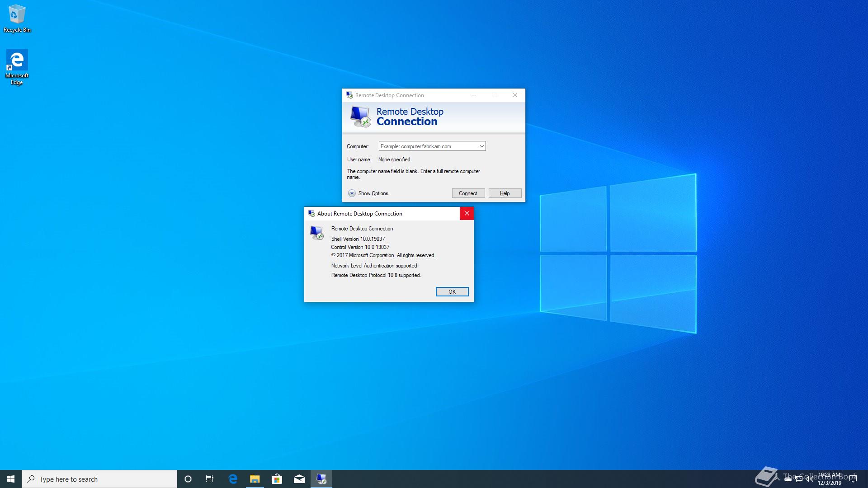The width and height of the screenshot is (868, 488).
Task: Minimize the Remote Desktop Connection window
Action: tap(474, 95)
